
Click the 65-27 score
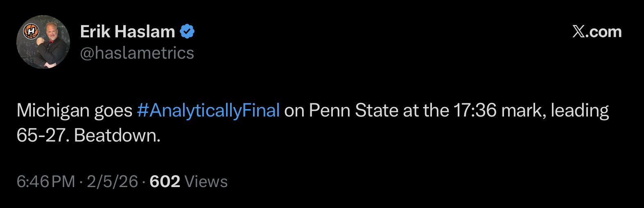41,135
